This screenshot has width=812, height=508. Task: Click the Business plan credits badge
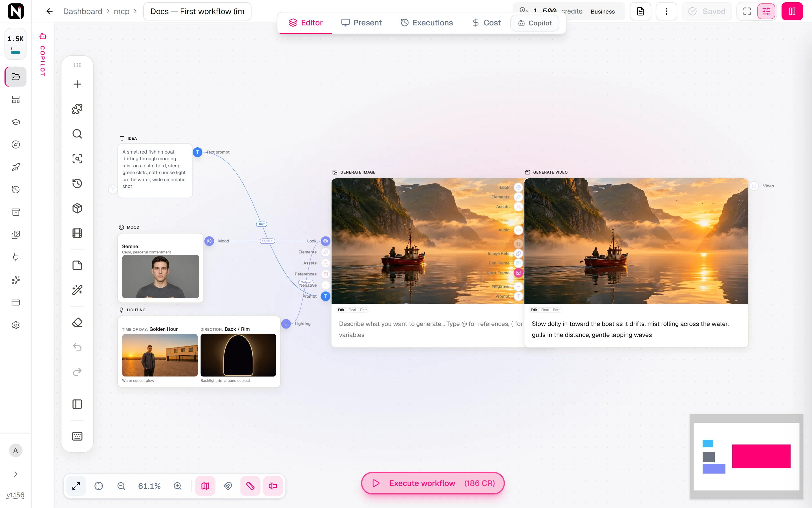click(x=603, y=11)
